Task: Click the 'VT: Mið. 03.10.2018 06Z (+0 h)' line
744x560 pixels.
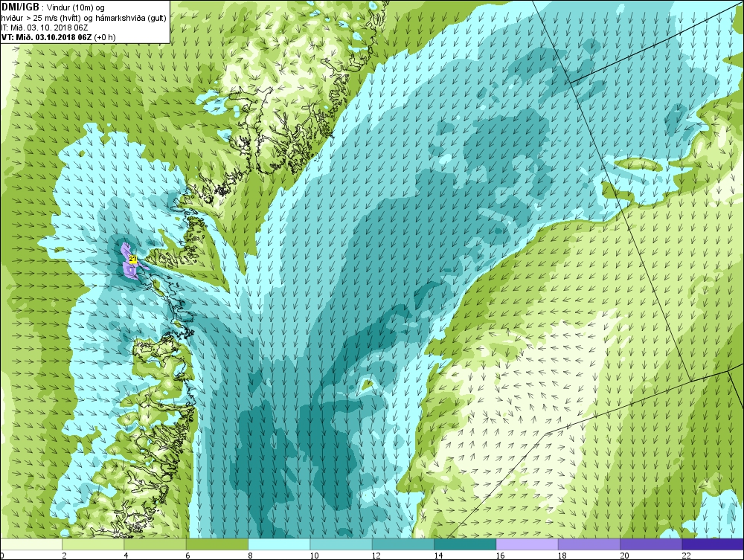Action: (58, 37)
